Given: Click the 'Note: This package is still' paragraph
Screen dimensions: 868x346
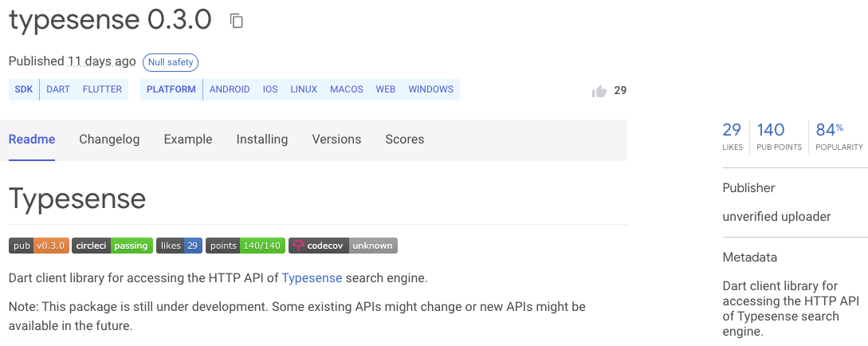Looking at the screenshot, I should [x=297, y=317].
